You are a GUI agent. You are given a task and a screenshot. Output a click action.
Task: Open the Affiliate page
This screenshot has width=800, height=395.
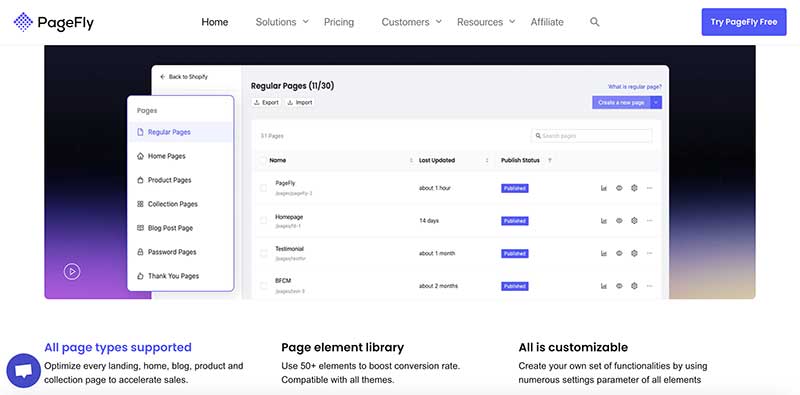(547, 22)
